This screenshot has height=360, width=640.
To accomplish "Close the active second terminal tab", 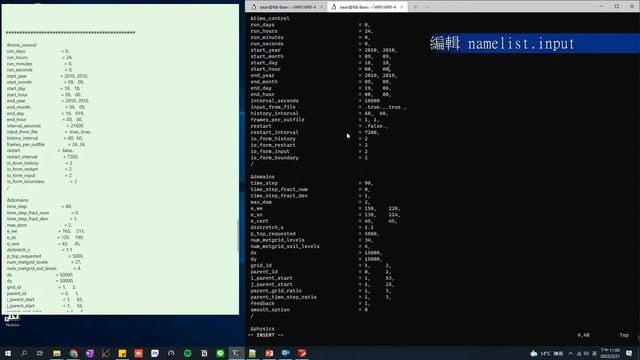I will 402,7.
